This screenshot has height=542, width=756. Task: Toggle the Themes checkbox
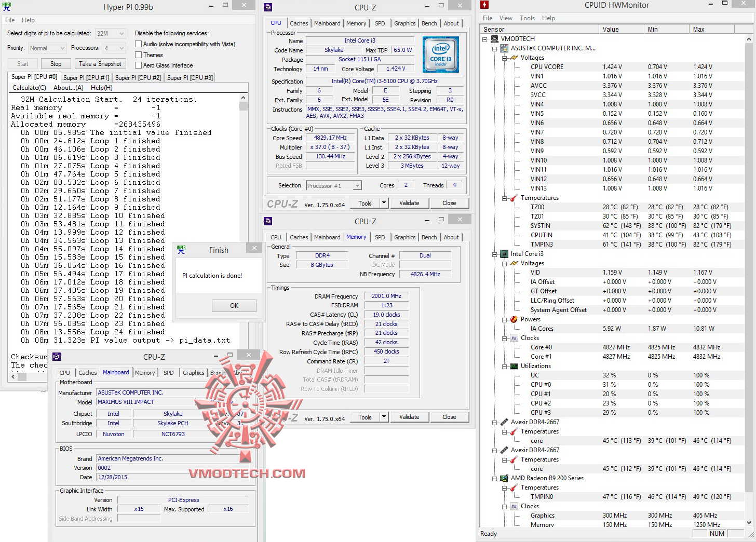pyautogui.click(x=139, y=55)
